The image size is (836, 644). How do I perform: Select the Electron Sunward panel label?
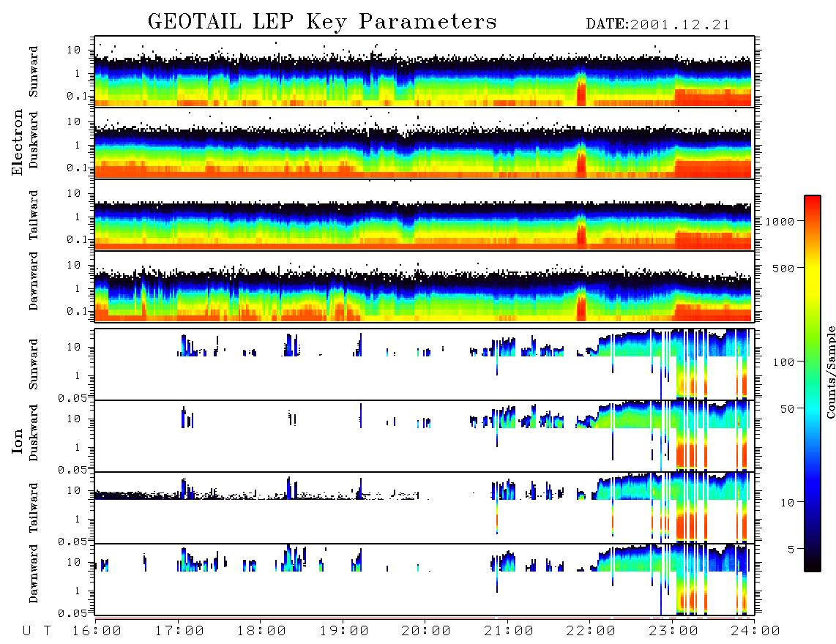tap(34, 72)
